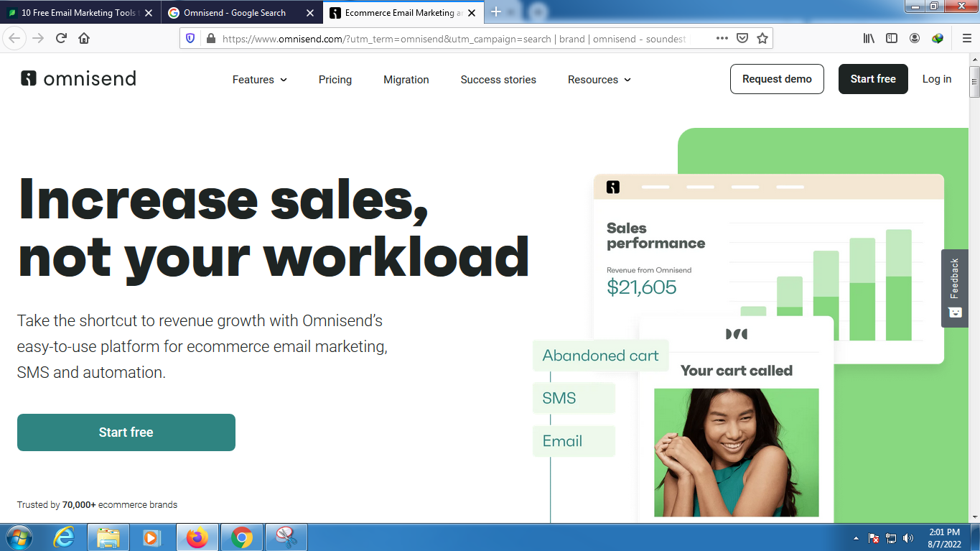The height and width of the screenshot is (551, 980).
Task: Click the Abandoned cart label
Action: (601, 356)
